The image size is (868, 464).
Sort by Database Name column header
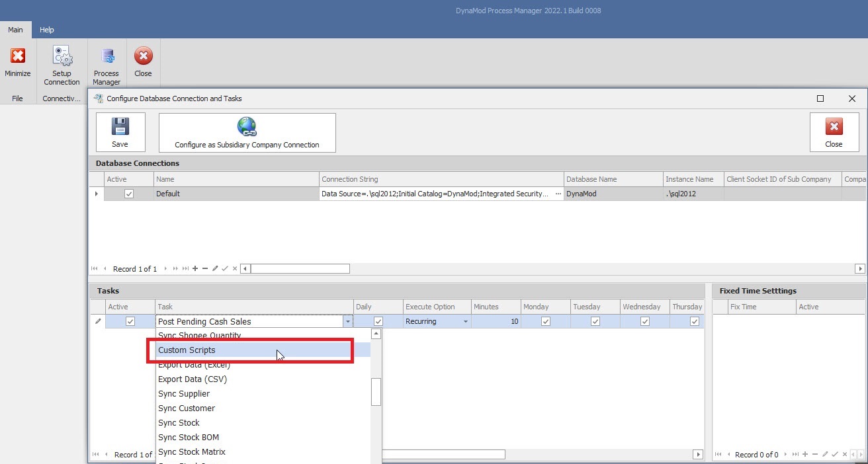point(613,179)
